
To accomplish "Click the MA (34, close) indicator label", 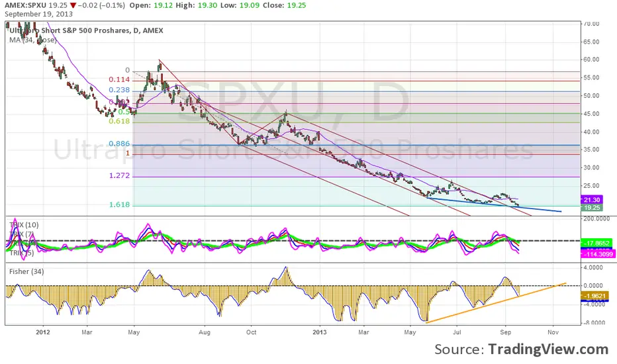I will pyautogui.click(x=32, y=40).
